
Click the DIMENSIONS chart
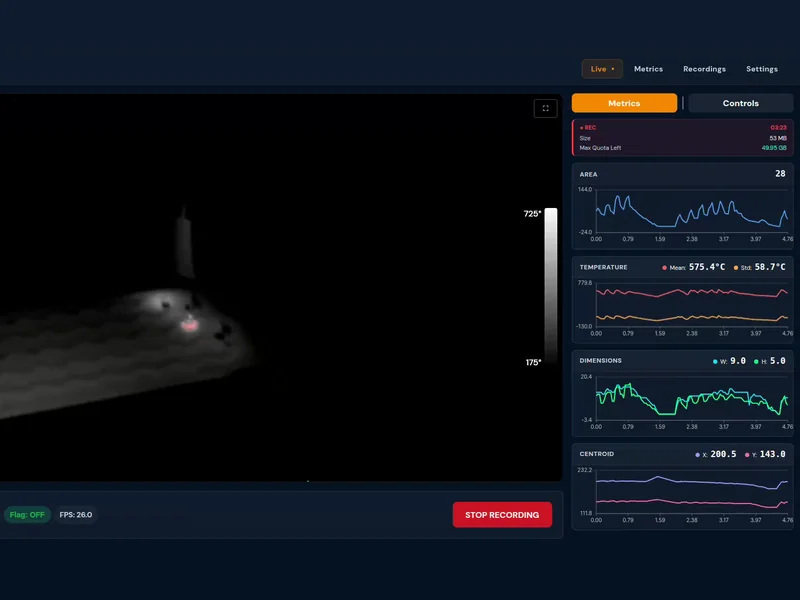[691, 398]
